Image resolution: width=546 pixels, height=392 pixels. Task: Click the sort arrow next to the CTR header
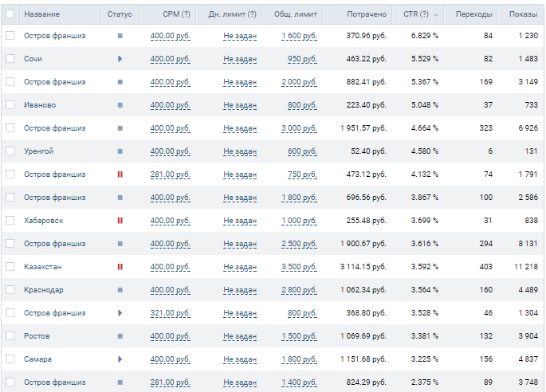(436, 15)
